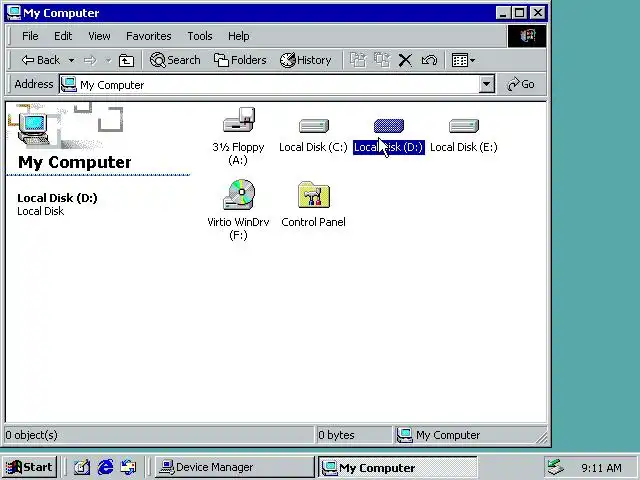Click the Delete (X) toolbar icon
This screenshot has width=640, height=480.
pyautogui.click(x=405, y=60)
